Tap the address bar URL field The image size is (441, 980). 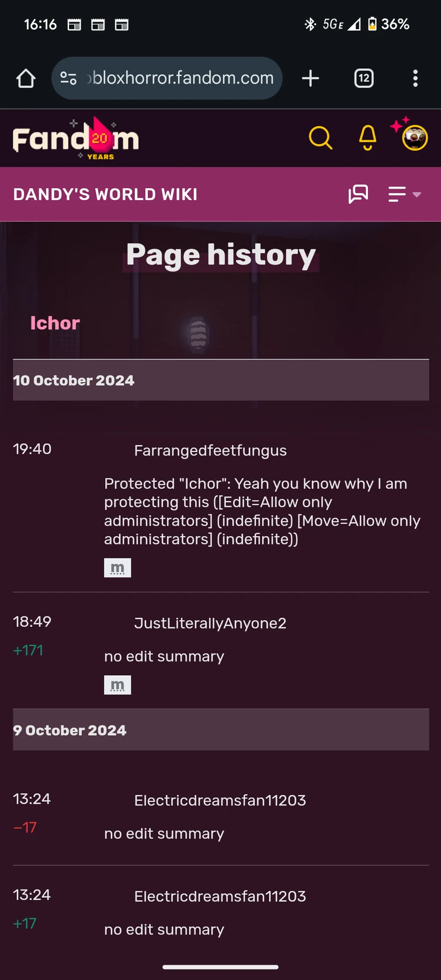[x=182, y=78]
